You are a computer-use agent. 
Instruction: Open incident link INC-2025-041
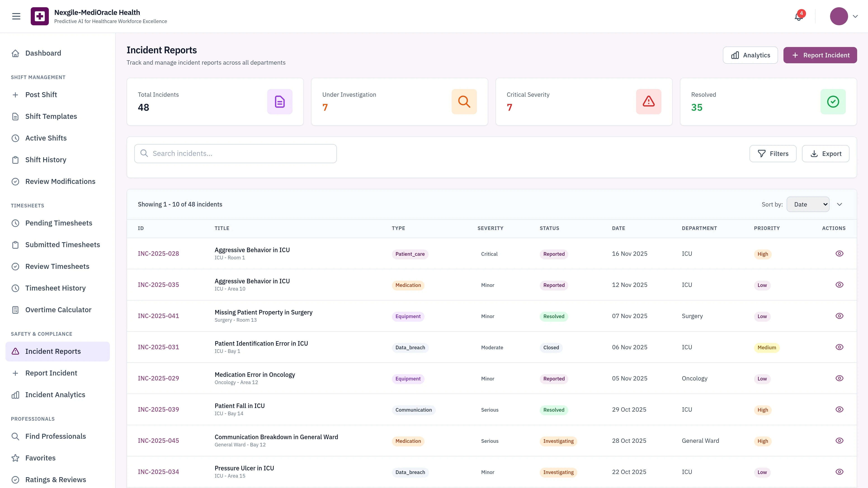coord(158,316)
